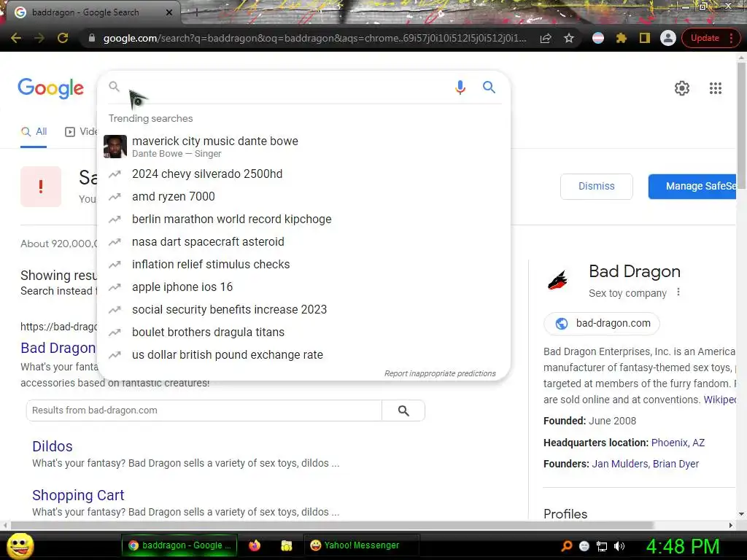Click the lock icon in the address bar
The height and width of the screenshot is (560, 747).
click(x=92, y=38)
